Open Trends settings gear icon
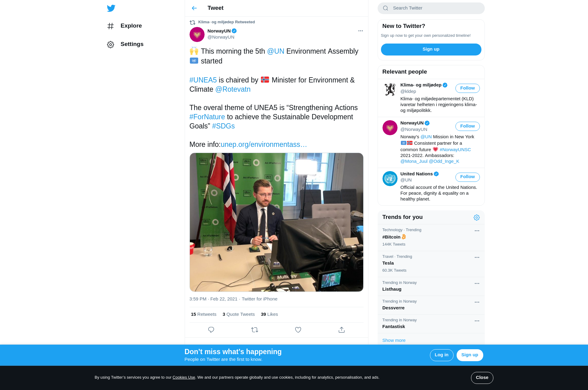 pos(477,217)
